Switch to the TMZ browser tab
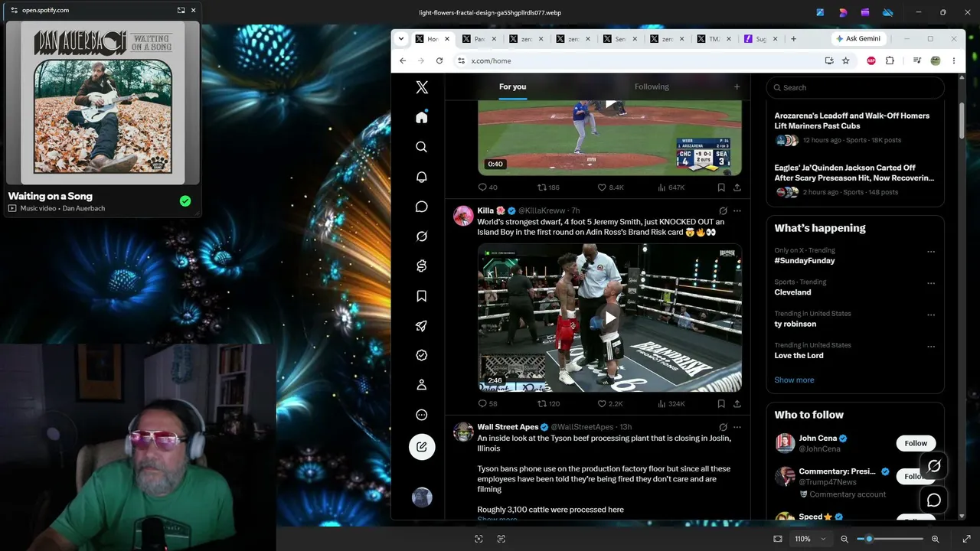980x551 pixels. tap(714, 39)
